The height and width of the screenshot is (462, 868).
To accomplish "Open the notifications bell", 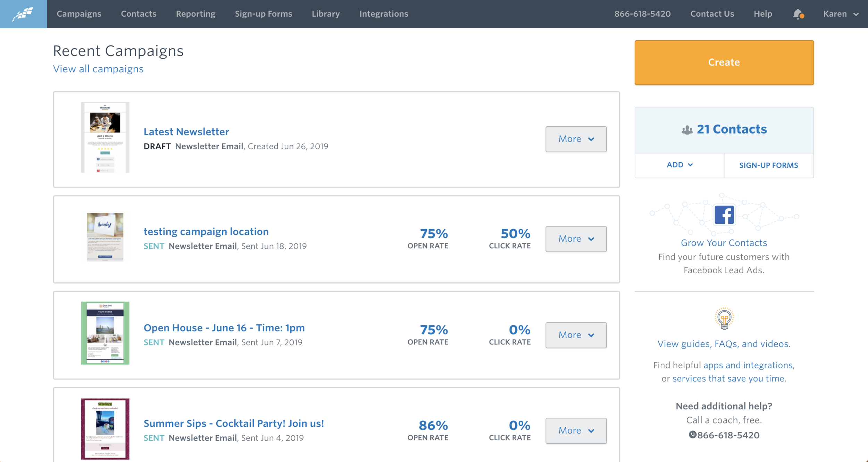I will click(797, 14).
